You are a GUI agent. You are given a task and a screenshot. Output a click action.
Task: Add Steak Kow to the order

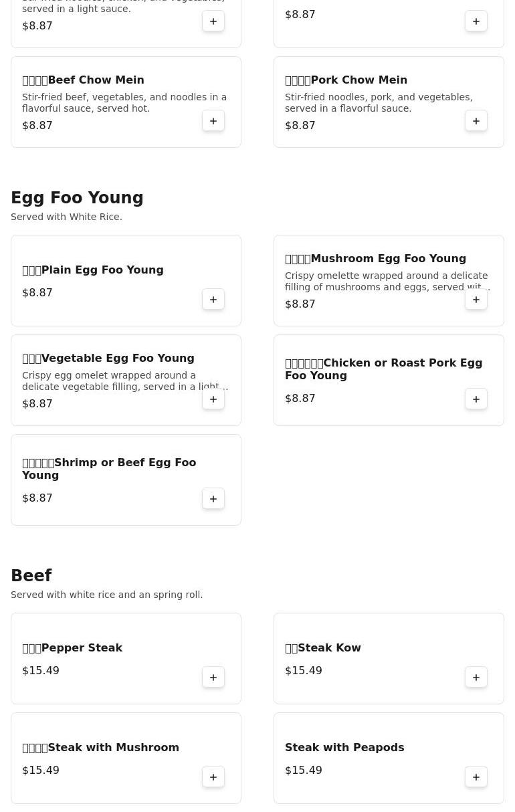[x=476, y=678]
